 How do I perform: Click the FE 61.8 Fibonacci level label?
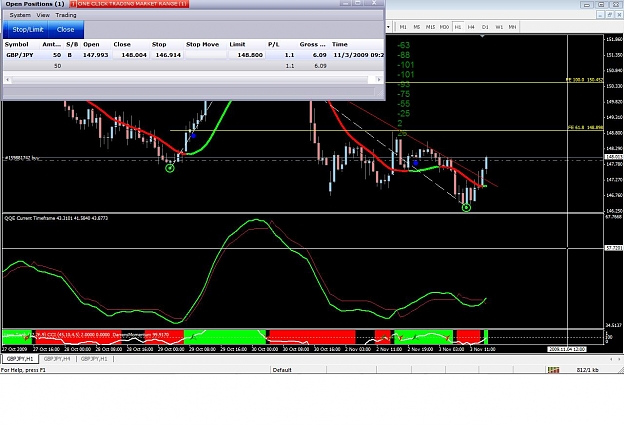click(x=585, y=128)
